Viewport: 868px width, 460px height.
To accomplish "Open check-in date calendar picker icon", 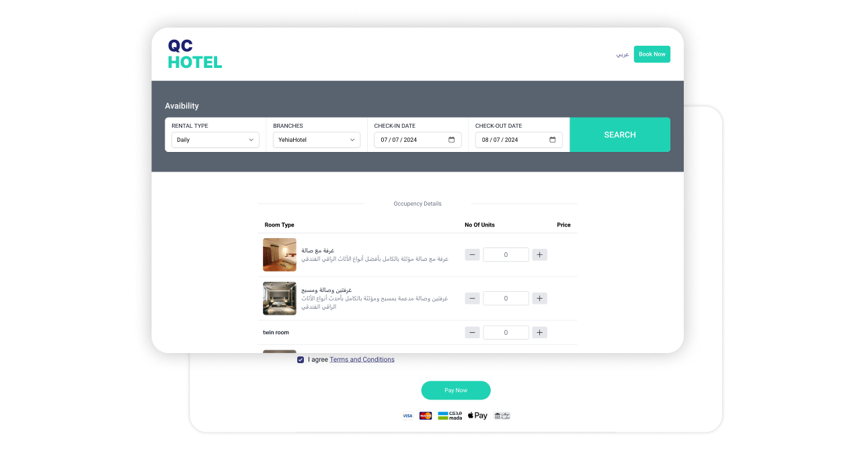I will [x=451, y=140].
